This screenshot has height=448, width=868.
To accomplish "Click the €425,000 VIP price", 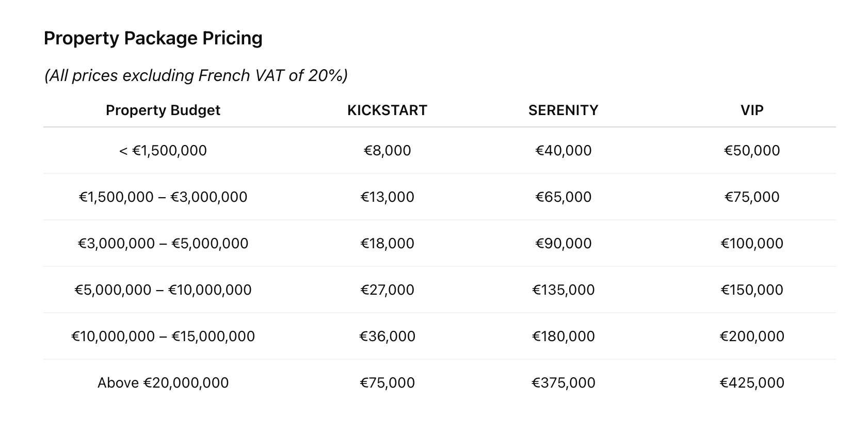I will (752, 382).
